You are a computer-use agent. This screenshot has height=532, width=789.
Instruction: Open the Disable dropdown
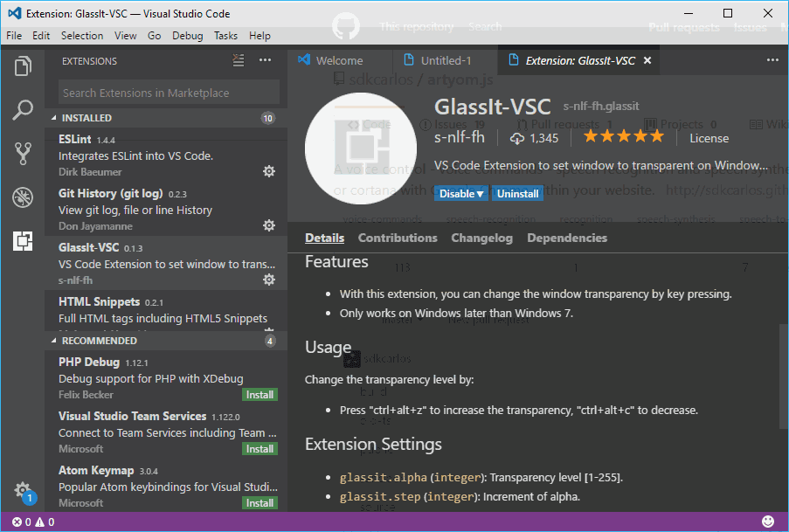(x=461, y=193)
